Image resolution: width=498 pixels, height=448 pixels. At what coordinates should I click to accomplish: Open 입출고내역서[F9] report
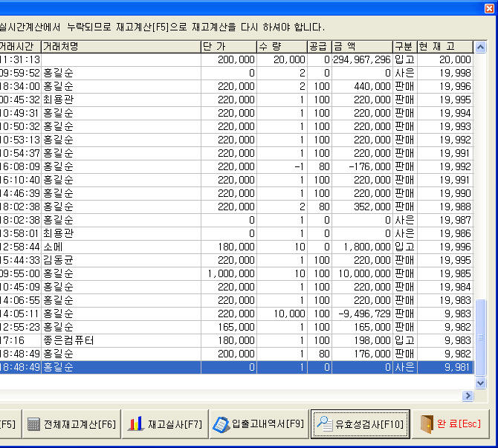259,424
